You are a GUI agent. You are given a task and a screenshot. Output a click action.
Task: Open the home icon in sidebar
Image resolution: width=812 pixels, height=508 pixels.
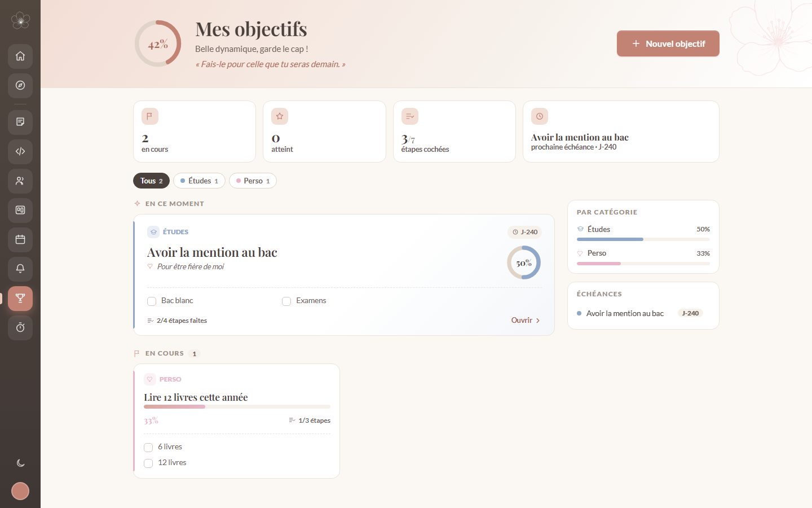[x=20, y=56]
